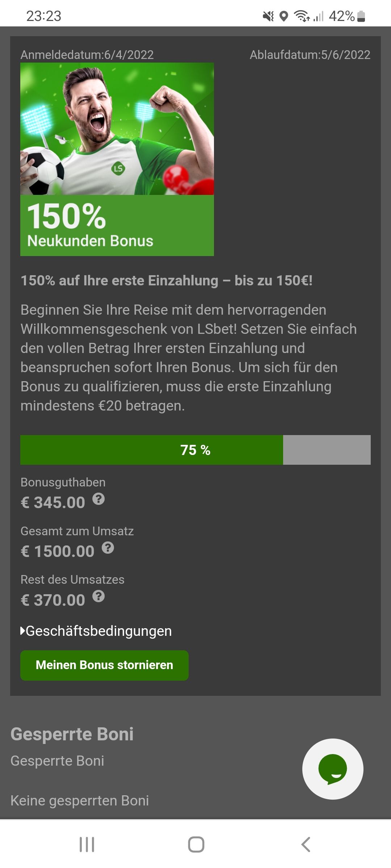Tap the help icon beside Bonusguthaben € 345.00
The image size is (391, 868).
(98, 499)
